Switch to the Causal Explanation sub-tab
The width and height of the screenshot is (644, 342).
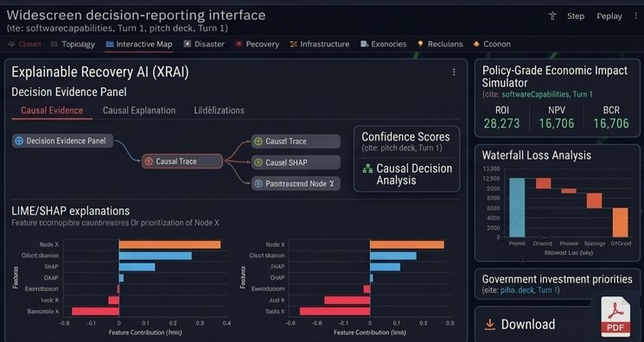point(139,111)
